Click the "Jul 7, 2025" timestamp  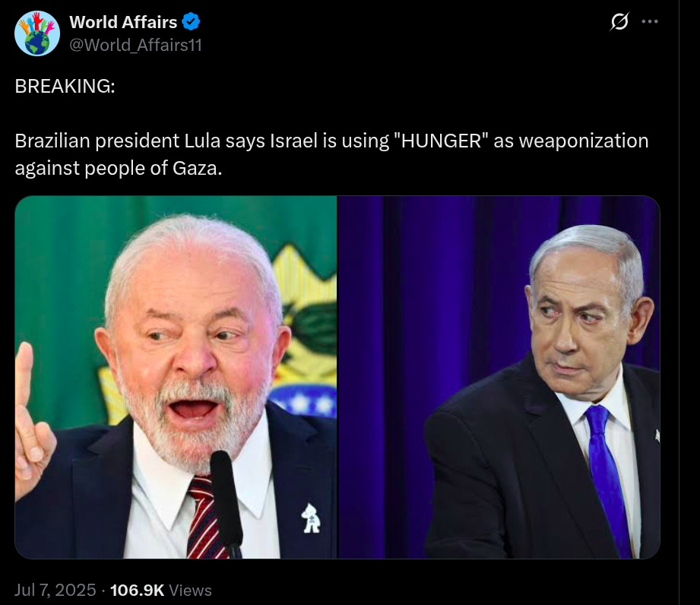tap(55, 590)
